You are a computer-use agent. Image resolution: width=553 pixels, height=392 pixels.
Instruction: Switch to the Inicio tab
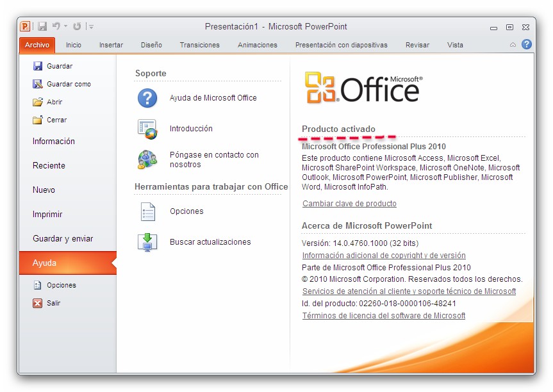[73, 45]
